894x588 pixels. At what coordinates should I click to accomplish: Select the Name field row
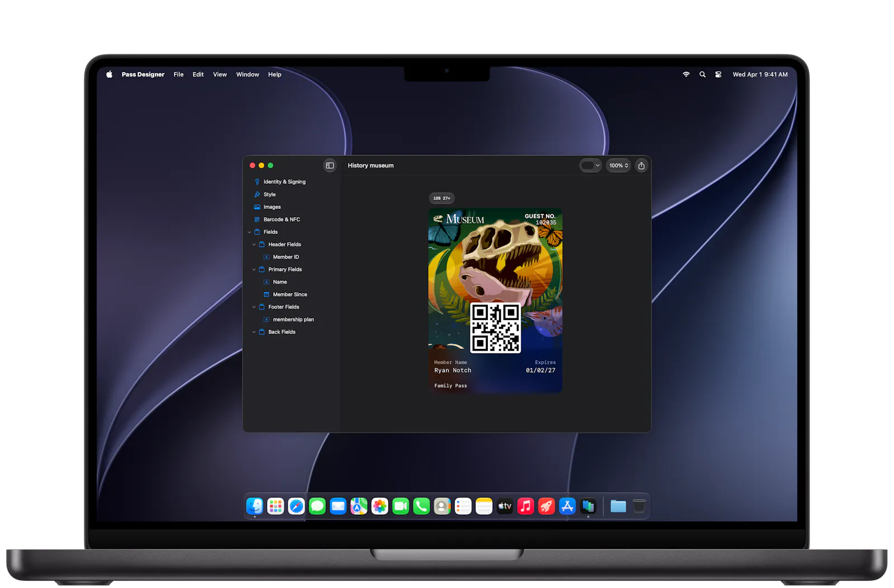tap(279, 282)
